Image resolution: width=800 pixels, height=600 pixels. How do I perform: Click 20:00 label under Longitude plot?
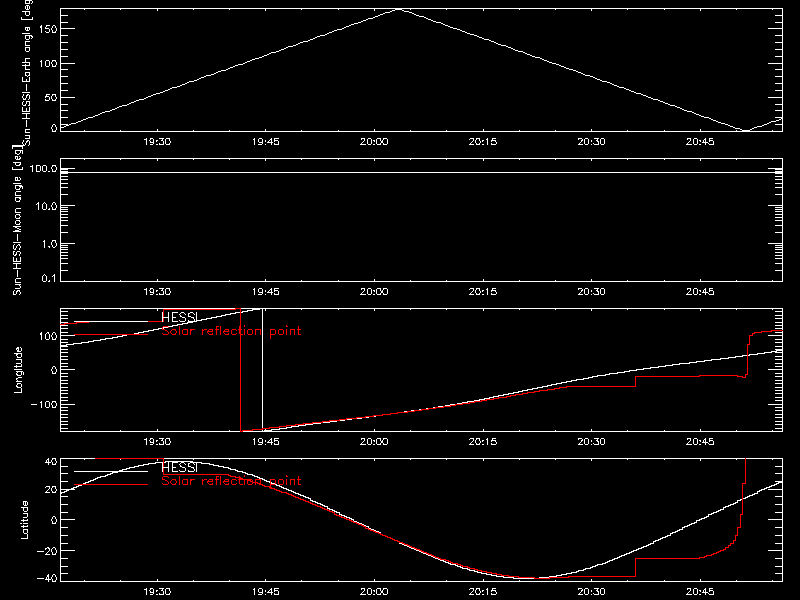pyautogui.click(x=374, y=442)
